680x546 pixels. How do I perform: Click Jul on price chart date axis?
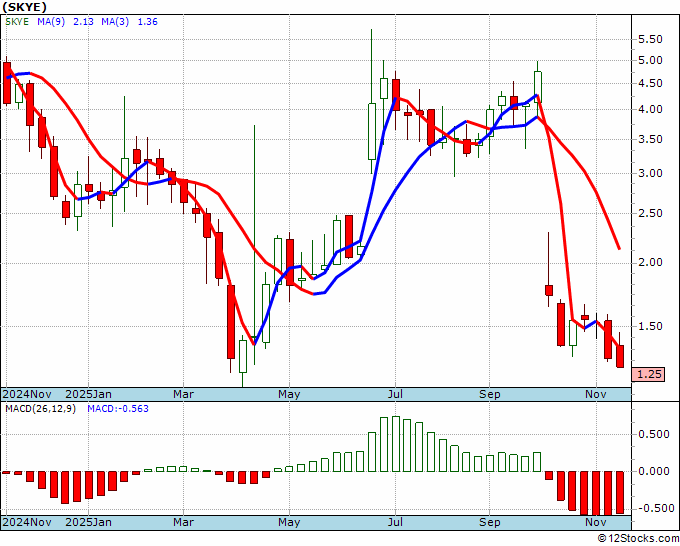tap(395, 394)
